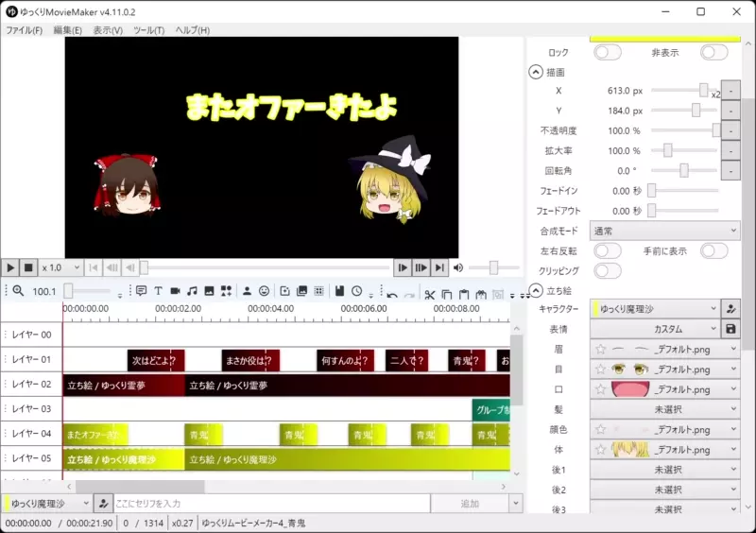Add an audio item with the music note icon
Viewport: 756px width, 533px height.
point(192,291)
